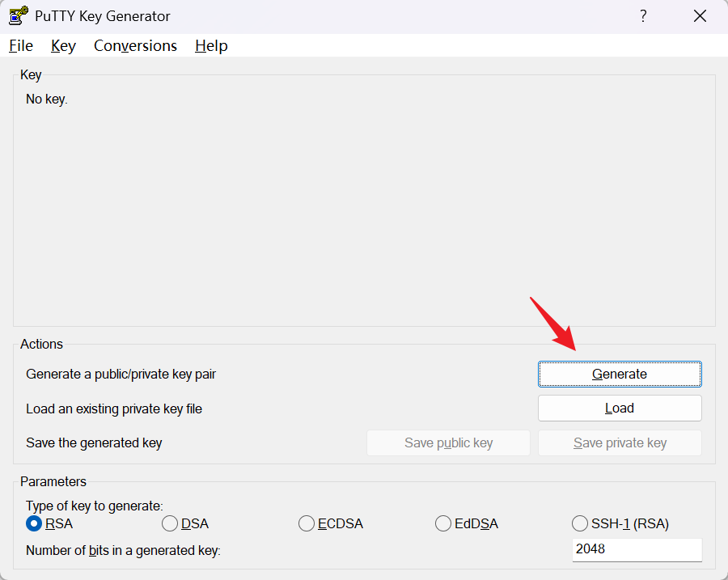The width and height of the screenshot is (728, 580).
Task: Open the Key menu
Action: click(x=63, y=45)
